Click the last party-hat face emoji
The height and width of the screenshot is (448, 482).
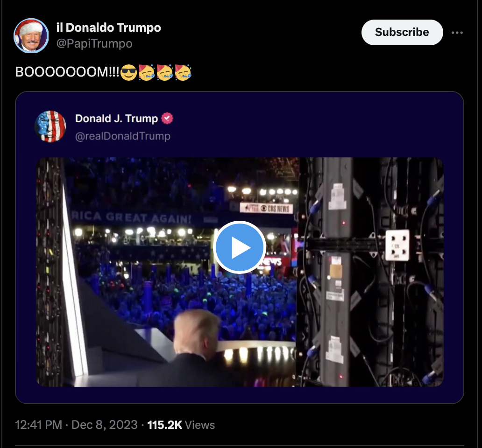183,72
